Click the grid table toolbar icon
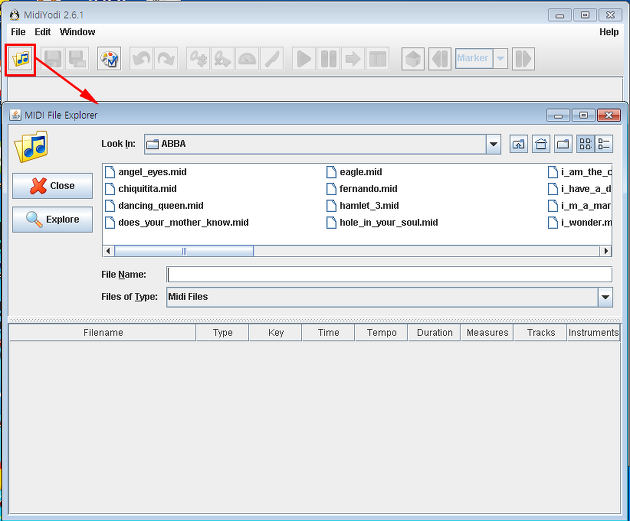The width and height of the screenshot is (630, 521). [x=377, y=59]
